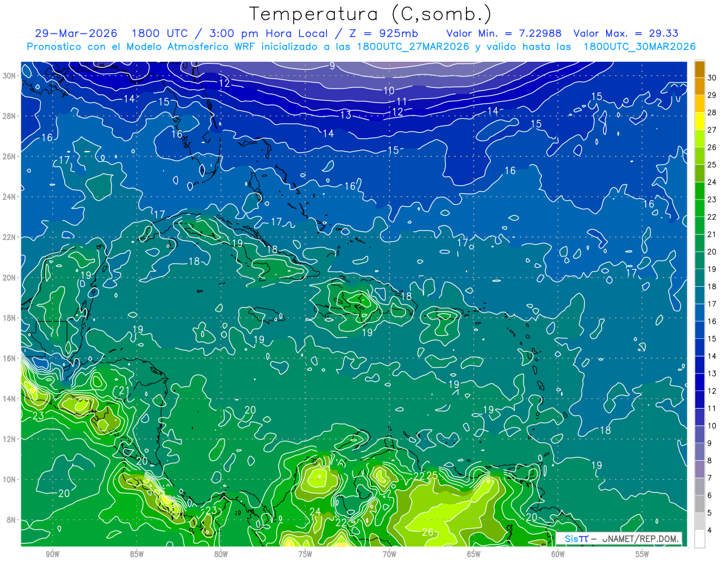The height and width of the screenshot is (562, 728).
Task: Click the 30 color swatch in legend
Action: click(x=699, y=70)
